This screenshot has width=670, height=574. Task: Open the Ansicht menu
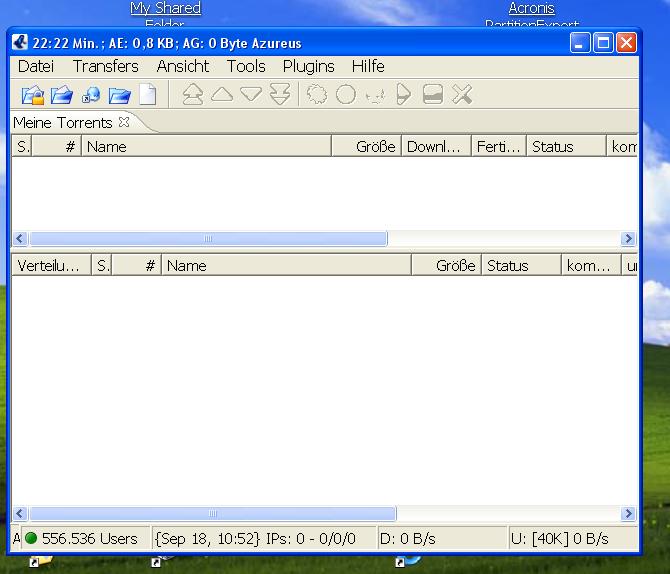(182, 66)
